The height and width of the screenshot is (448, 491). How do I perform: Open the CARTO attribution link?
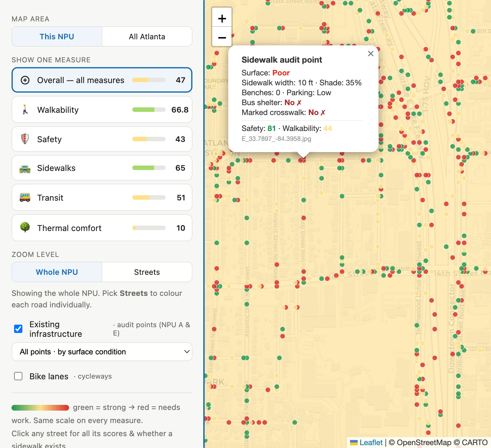[475, 442]
